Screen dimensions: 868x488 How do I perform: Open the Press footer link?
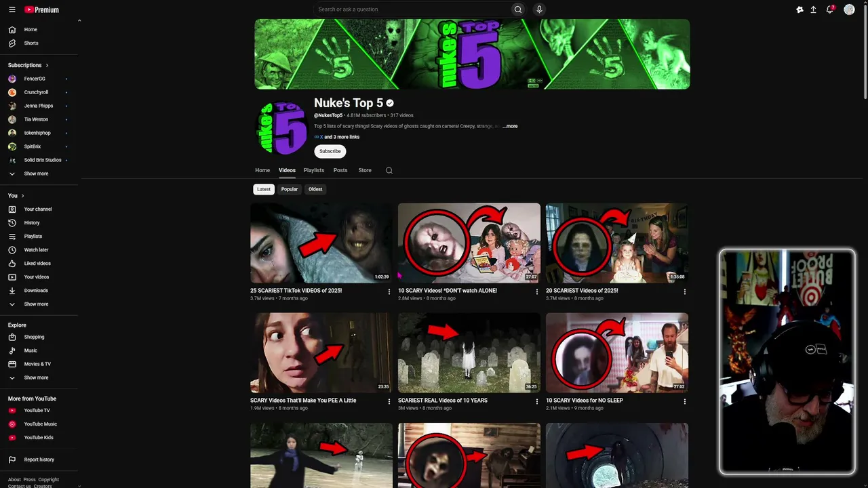[x=29, y=480]
